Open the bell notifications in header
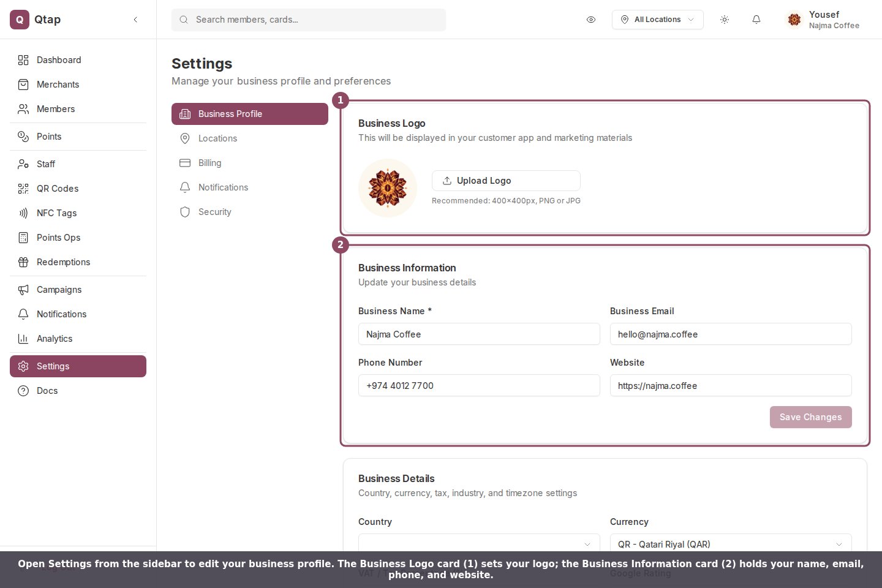The height and width of the screenshot is (588, 882). pyautogui.click(x=756, y=20)
